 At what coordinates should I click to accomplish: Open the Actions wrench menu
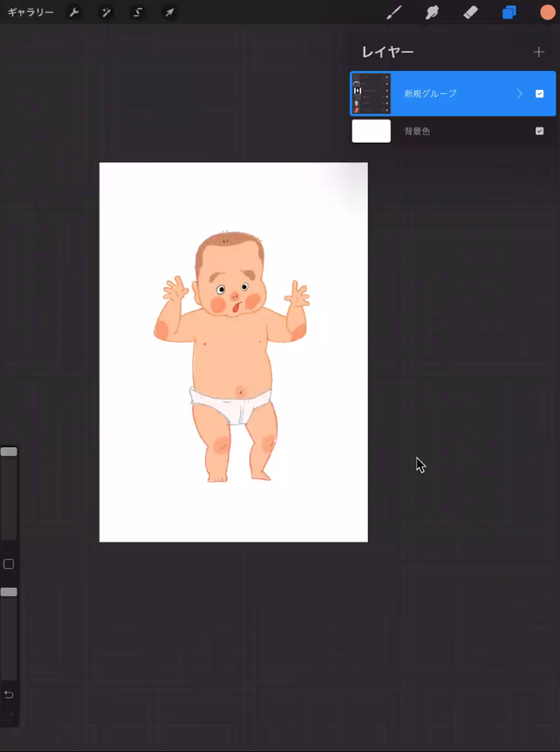pyautogui.click(x=74, y=13)
